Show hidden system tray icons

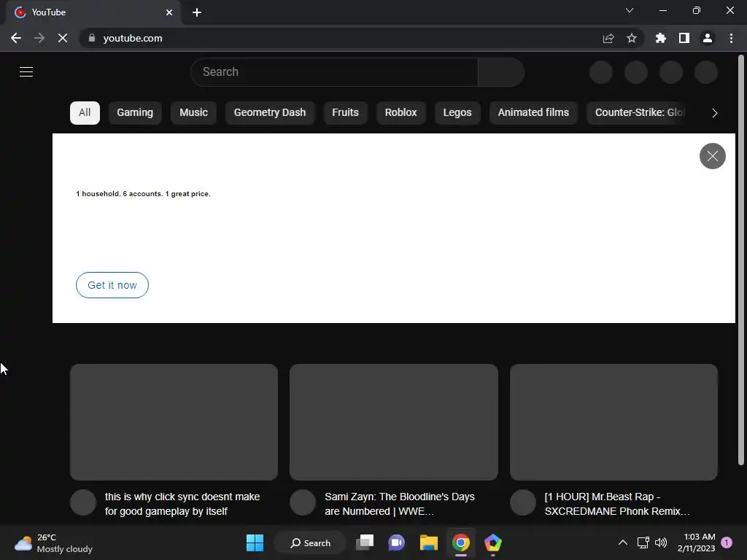point(622,542)
